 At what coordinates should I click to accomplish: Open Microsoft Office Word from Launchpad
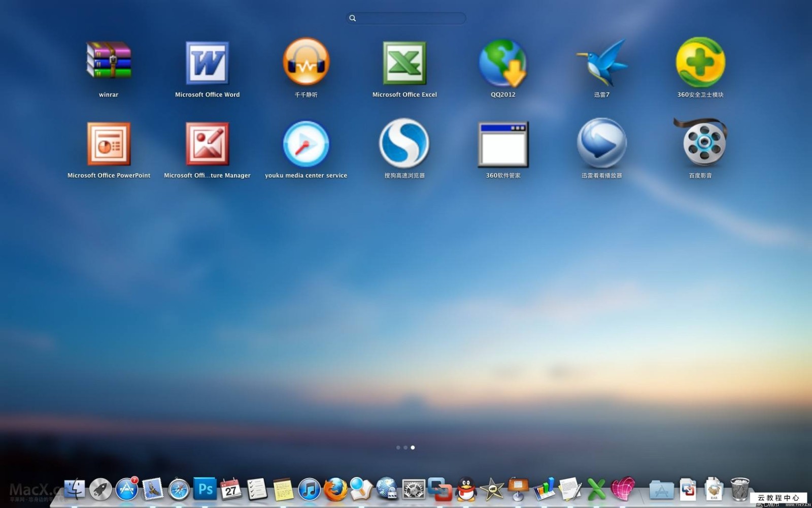(x=206, y=63)
